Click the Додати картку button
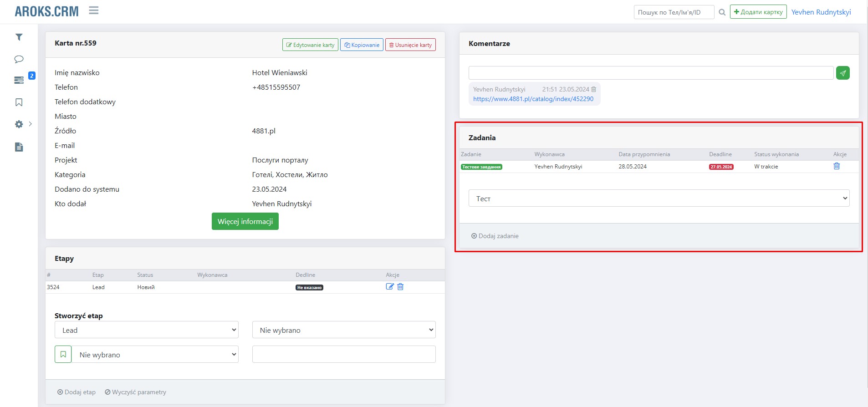 coord(758,12)
